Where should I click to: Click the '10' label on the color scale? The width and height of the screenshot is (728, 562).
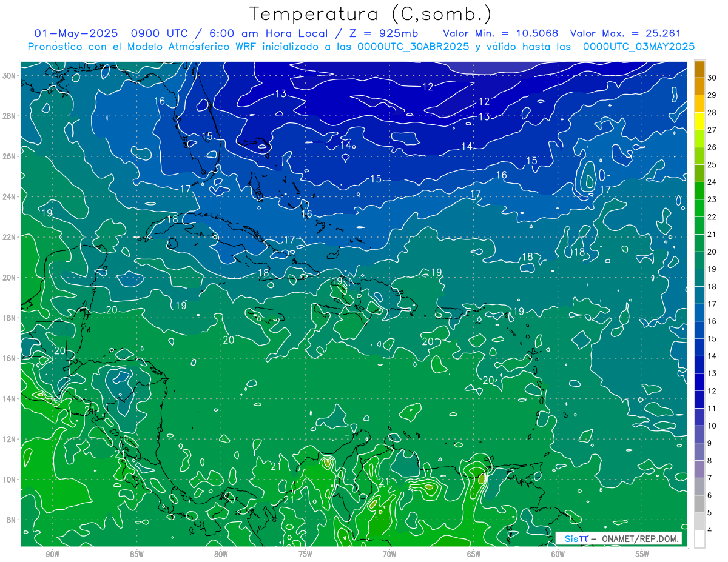(x=712, y=426)
